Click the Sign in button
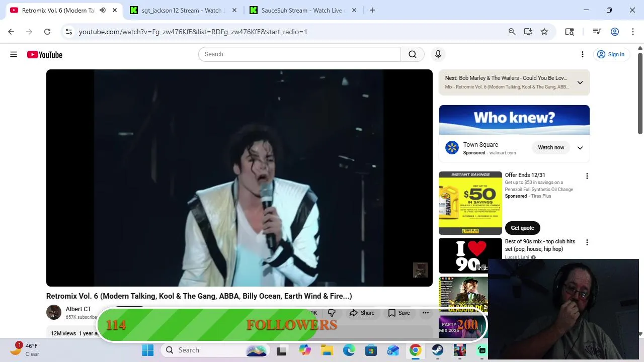The image size is (644, 362). pyautogui.click(x=611, y=54)
